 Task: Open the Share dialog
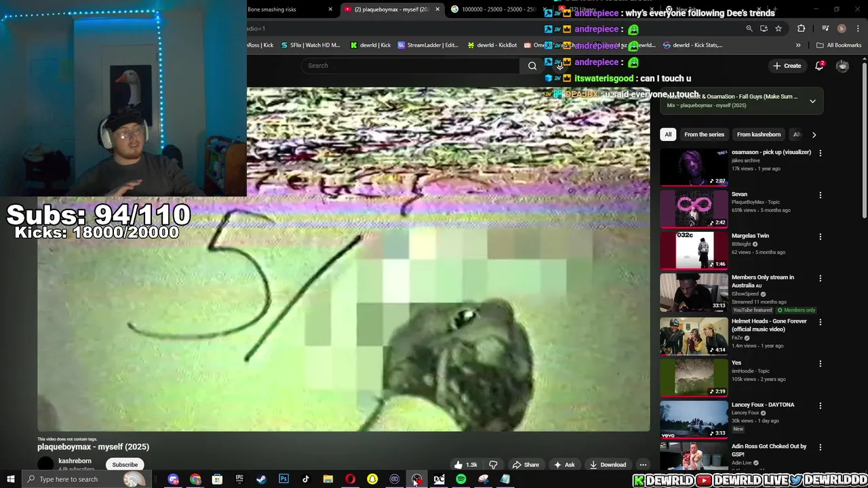[526, 465]
